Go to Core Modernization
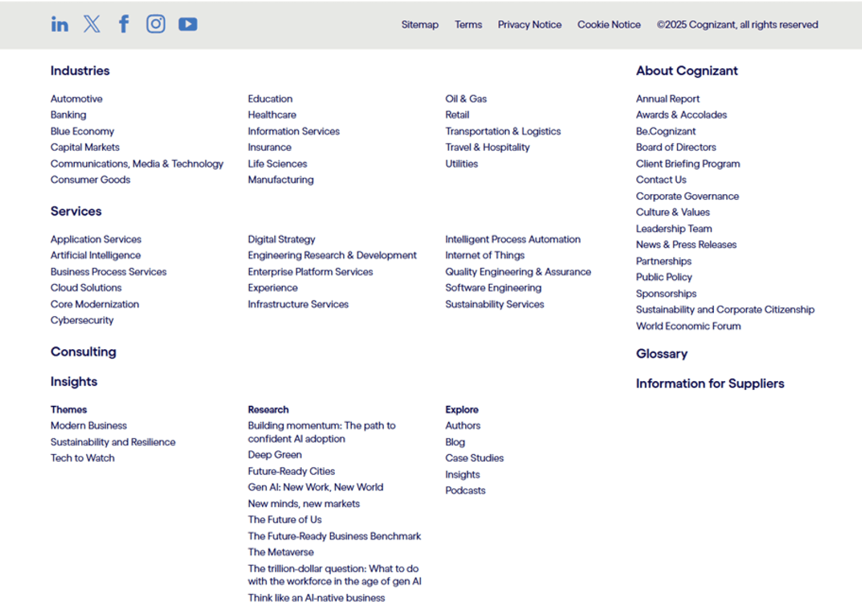Screen dimensions: 862x616 click(95, 304)
